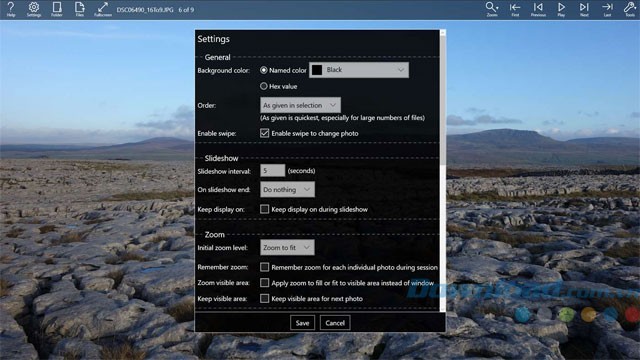Click the Settings dialog title
Image resolution: width=640 pixels, height=360 pixels.
[213, 39]
